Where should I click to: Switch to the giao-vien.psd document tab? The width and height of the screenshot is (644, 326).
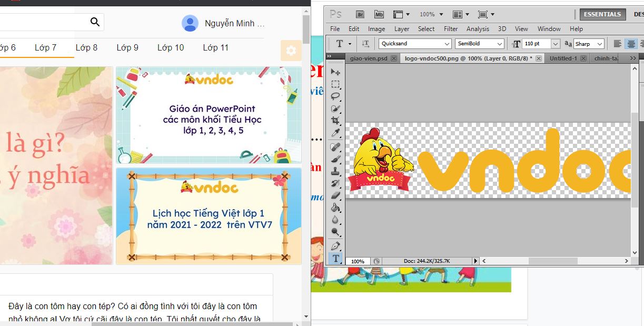[369, 58]
